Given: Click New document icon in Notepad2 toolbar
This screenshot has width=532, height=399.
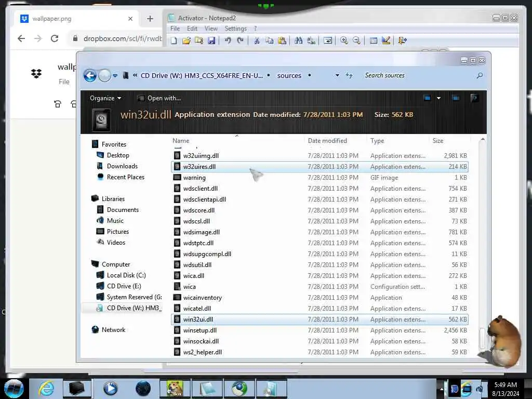Looking at the screenshot, I should [x=174, y=41].
